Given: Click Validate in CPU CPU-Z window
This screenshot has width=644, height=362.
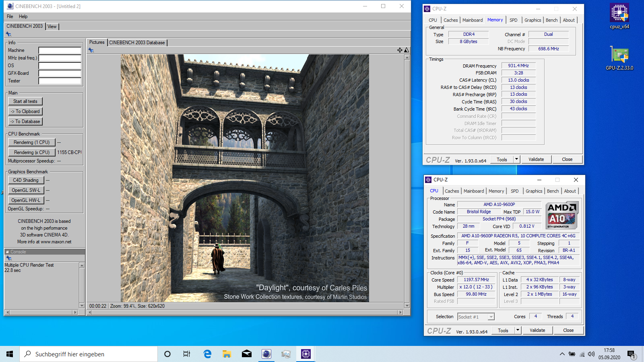Looking at the screenshot, I should (x=537, y=330).
